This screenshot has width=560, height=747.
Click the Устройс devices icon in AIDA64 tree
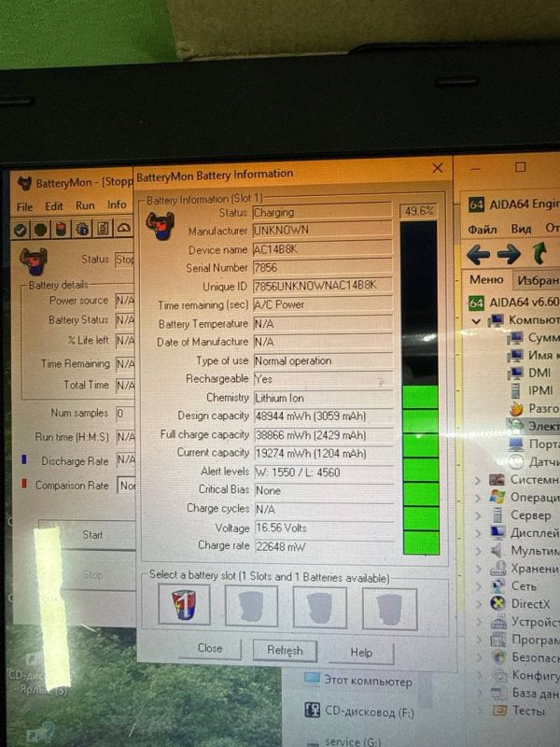point(498,622)
